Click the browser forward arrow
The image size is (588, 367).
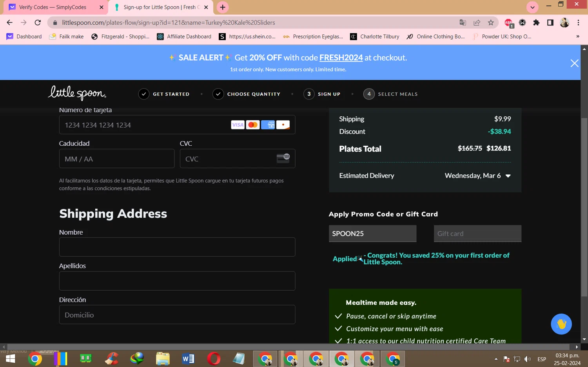click(x=24, y=23)
